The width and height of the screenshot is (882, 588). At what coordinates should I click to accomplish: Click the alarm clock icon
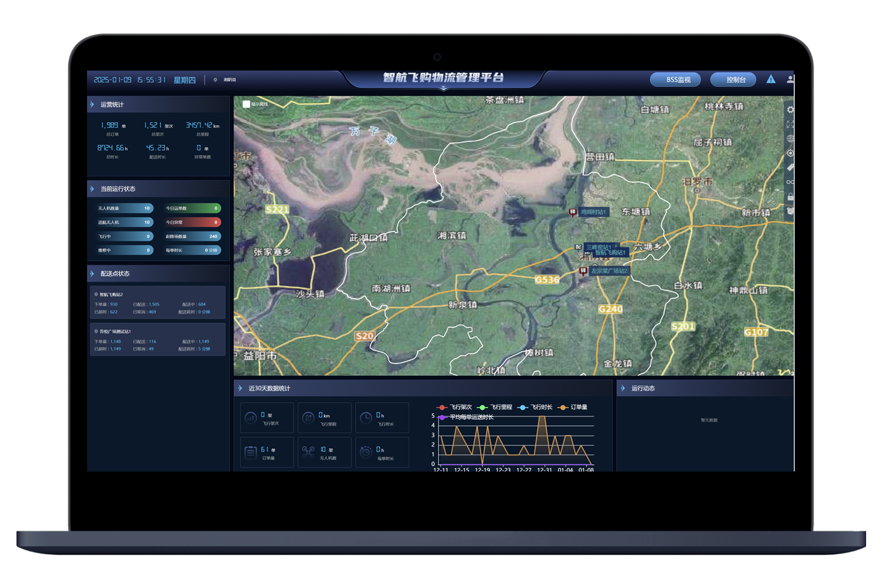tap(790, 211)
